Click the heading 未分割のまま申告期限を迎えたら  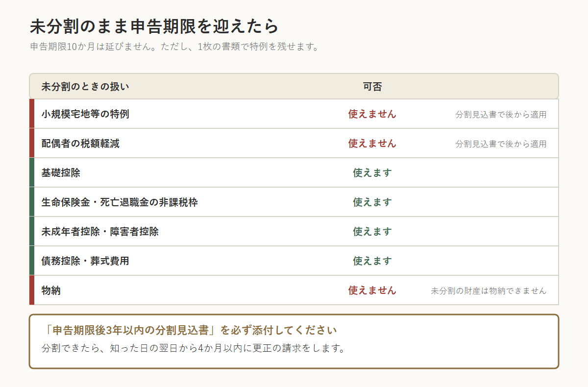pyautogui.click(x=154, y=26)
